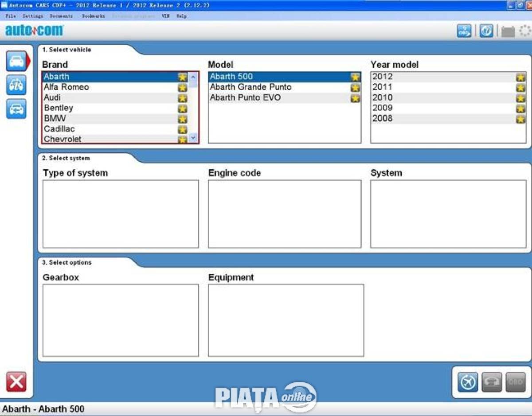Toggle the bookmark star for Bentley

tap(183, 109)
